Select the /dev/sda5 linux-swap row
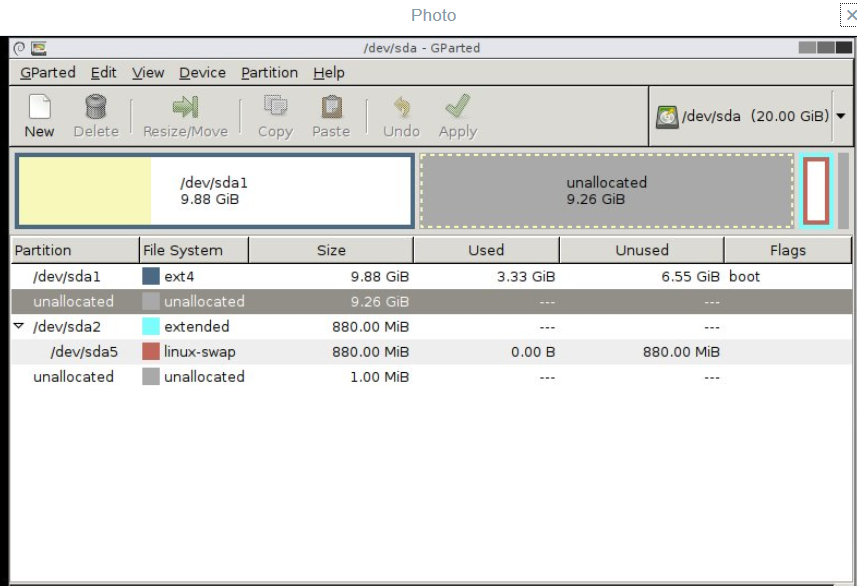This screenshot has width=857, height=586. click(x=200, y=352)
